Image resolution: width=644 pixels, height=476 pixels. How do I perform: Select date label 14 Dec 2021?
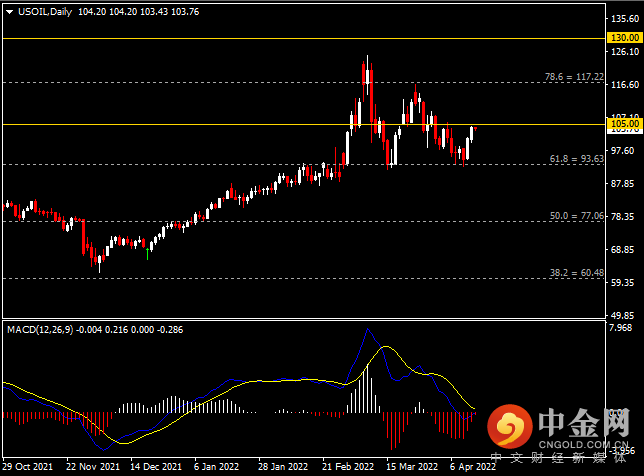[x=156, y=467]
